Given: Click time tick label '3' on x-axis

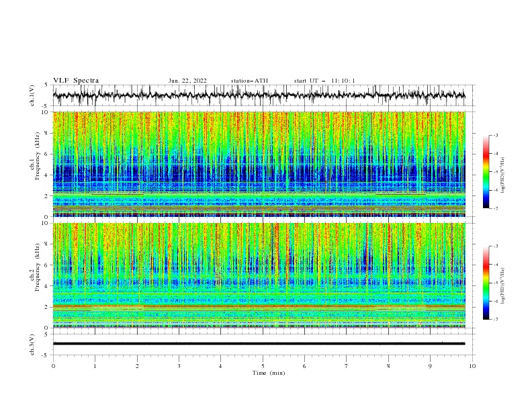Looking at the screenshot, I should point(179,366).
